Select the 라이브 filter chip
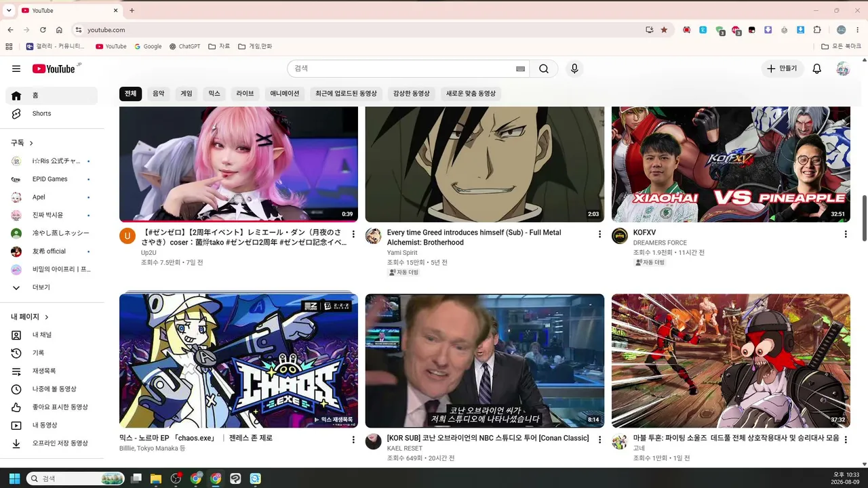This screenshot has height=488, width=868. [x=245, y=94]
